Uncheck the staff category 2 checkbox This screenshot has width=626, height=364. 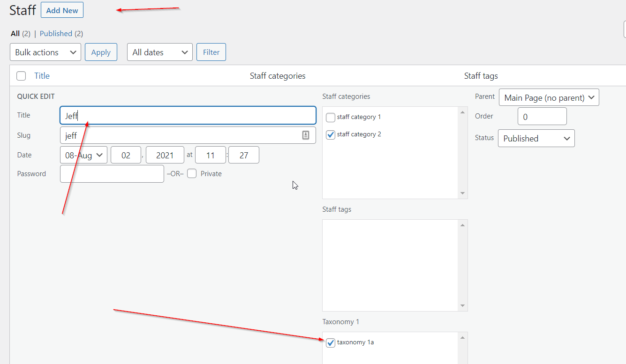(331, 134)
